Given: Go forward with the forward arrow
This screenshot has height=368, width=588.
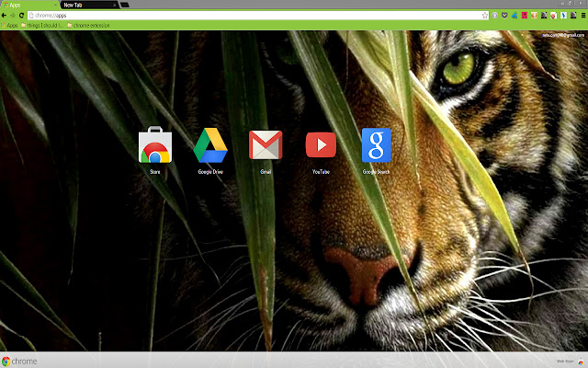Looking at the screenshot, I should tap(13, 16).
